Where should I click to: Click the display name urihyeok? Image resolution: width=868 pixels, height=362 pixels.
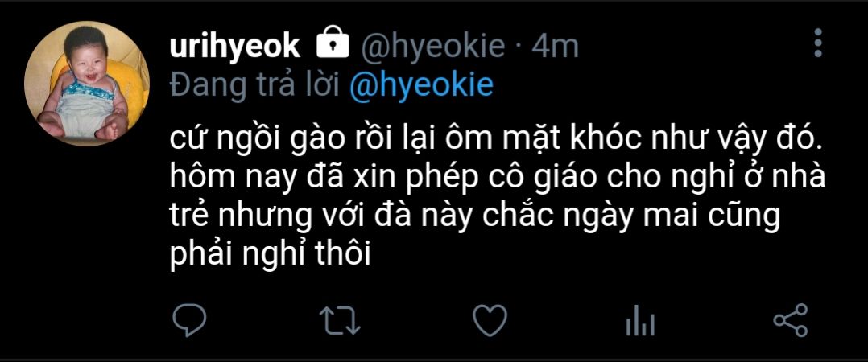click(x=235, y=47)
